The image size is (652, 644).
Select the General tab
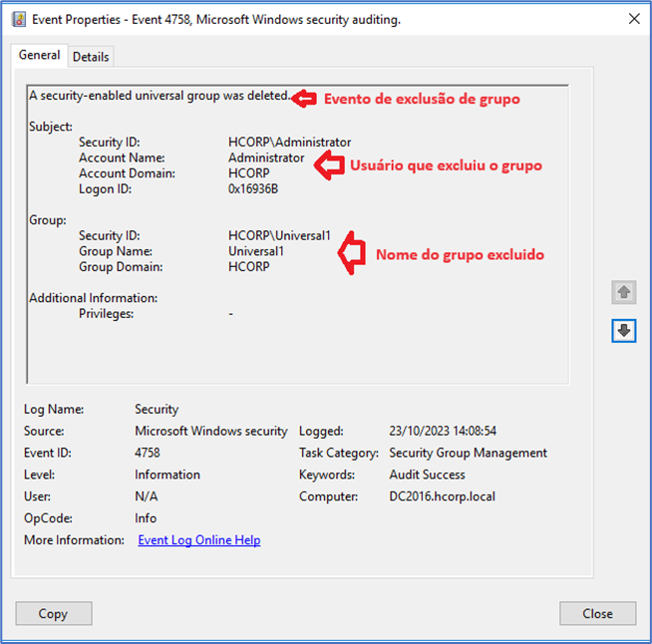pyautogui.click(x=40, y=56)
